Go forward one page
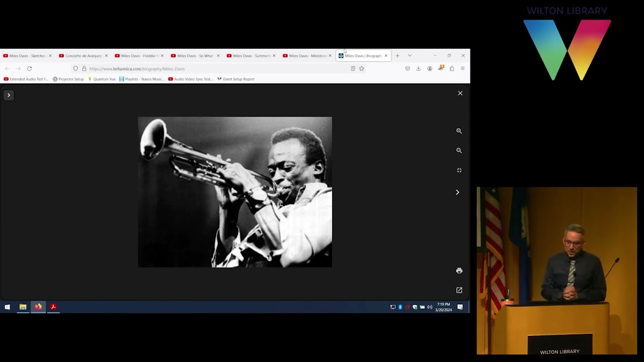644x362 pixels. pos(18,68)
